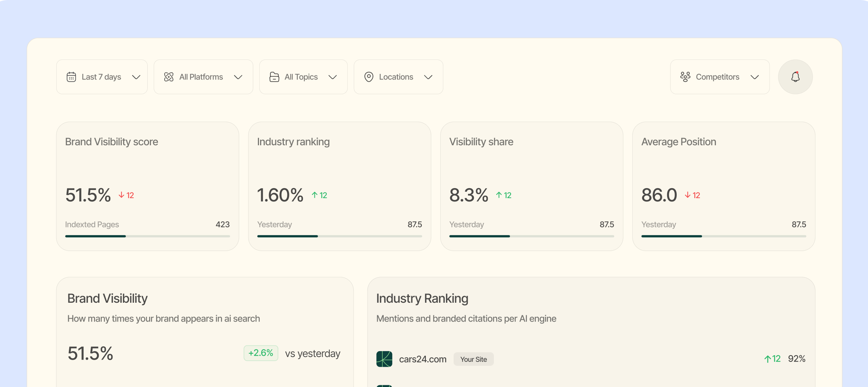
Task: Click the +2.6% change badge
Action: tap(260, 353)
